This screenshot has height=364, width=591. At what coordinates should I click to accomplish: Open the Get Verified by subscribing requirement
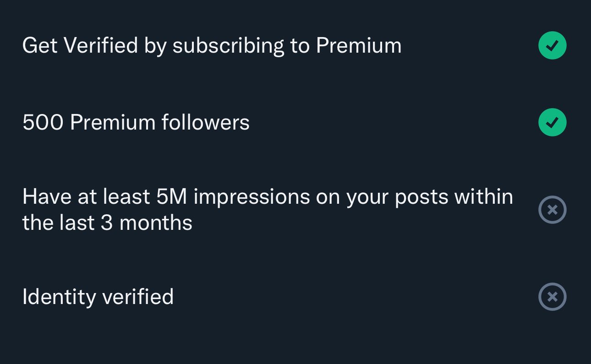212,45
